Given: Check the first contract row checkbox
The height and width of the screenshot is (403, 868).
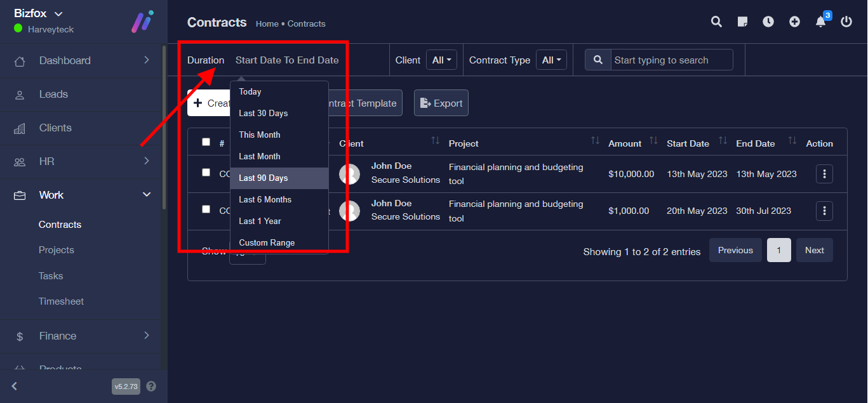Looking at the screenshot, I should (206, 173).
